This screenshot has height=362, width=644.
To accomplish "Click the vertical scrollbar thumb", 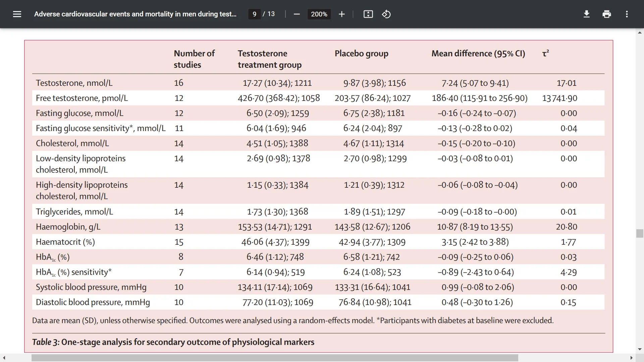I will pos(640,233).
